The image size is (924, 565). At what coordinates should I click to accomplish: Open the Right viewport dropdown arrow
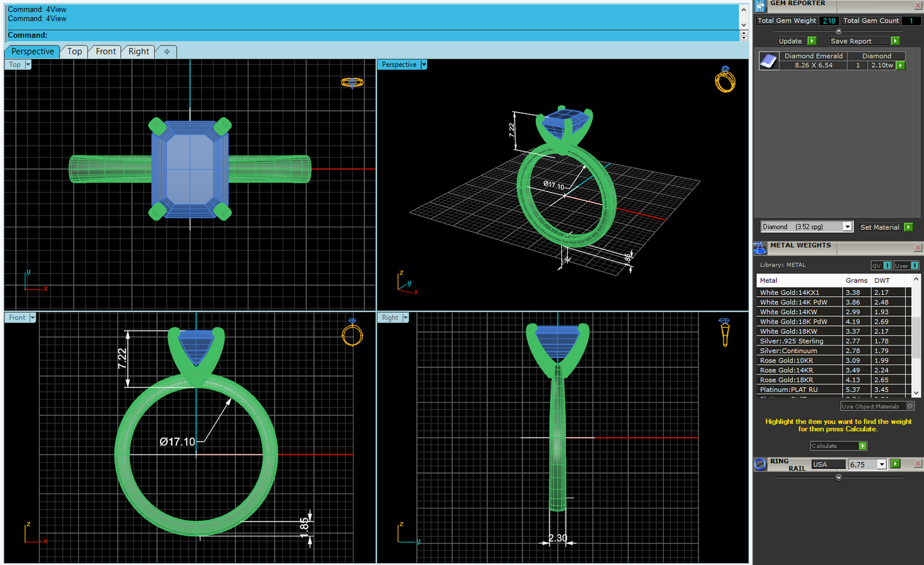405,317
